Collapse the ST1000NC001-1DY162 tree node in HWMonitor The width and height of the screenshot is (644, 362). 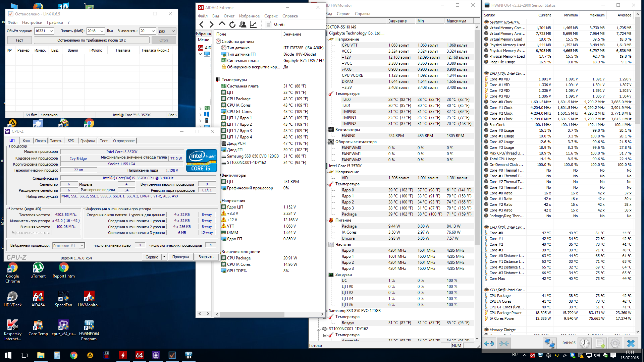(319, 329)
